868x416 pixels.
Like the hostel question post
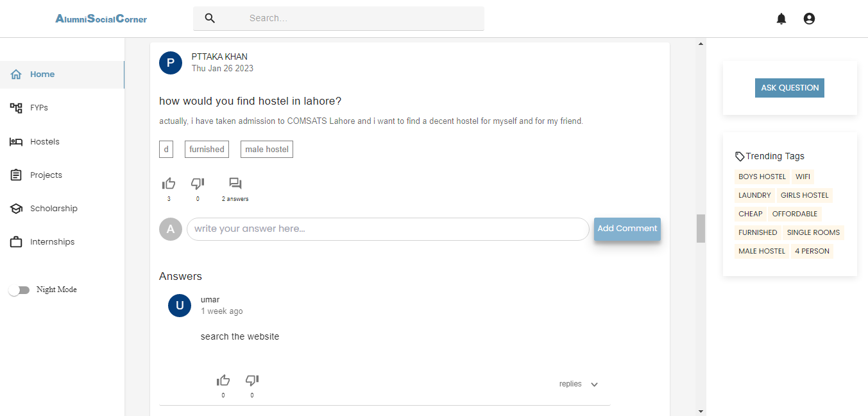click(169, 184)
